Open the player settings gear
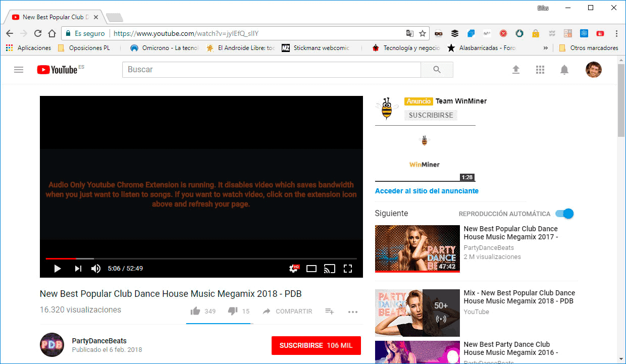This screenshot has width=626, height=364. tap(293, 269)
